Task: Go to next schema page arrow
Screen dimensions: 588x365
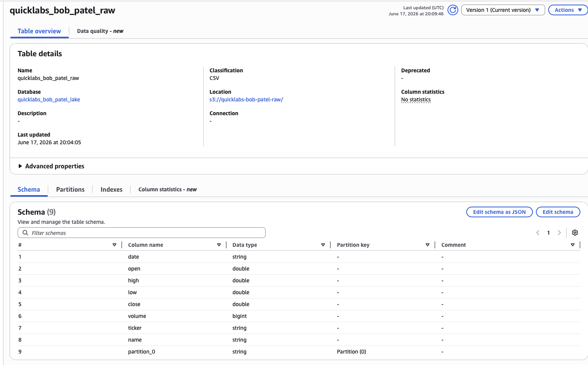Action: click(x=559, y=233)
